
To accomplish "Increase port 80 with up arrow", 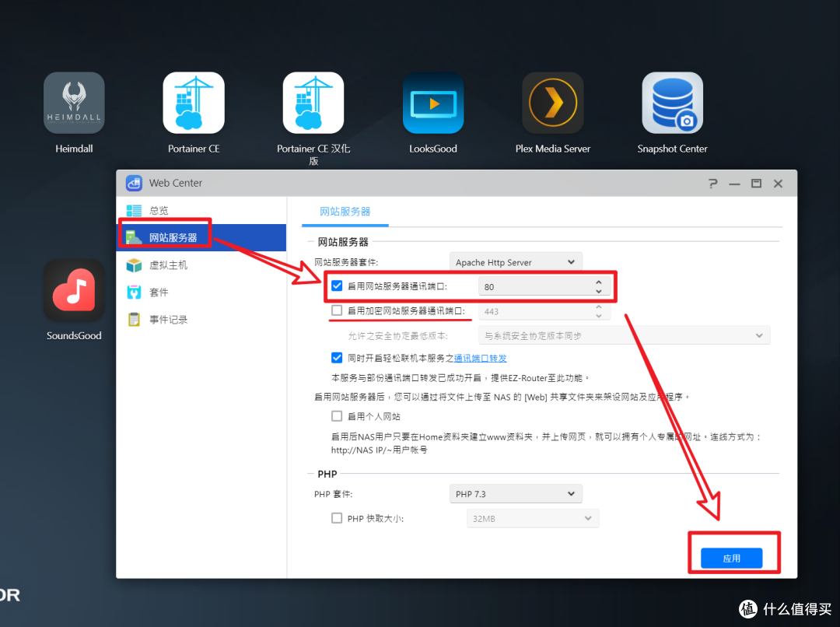I will tap(598, 282).
